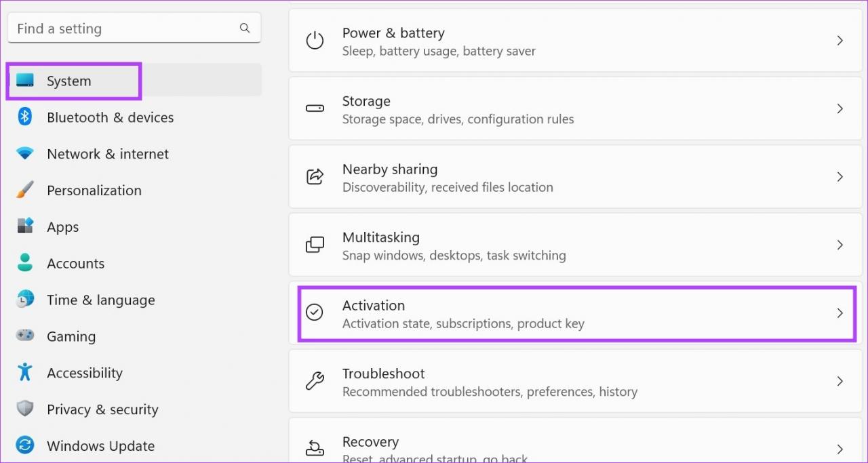Screen dimensions: 868x463
Task: Expand Activation settings chevron
Action: tap(840, 313)
